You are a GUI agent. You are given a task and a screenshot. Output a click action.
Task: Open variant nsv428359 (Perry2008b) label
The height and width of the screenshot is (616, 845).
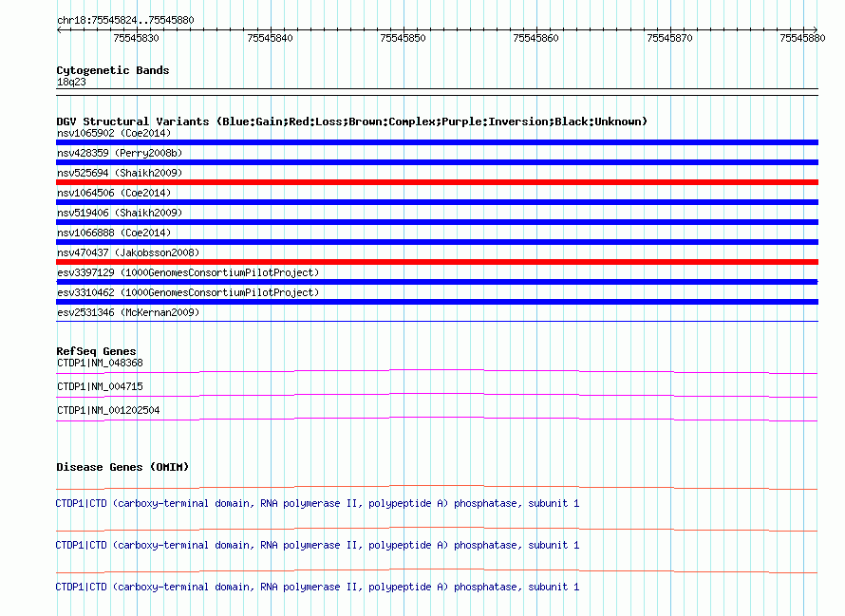(120, 153)
